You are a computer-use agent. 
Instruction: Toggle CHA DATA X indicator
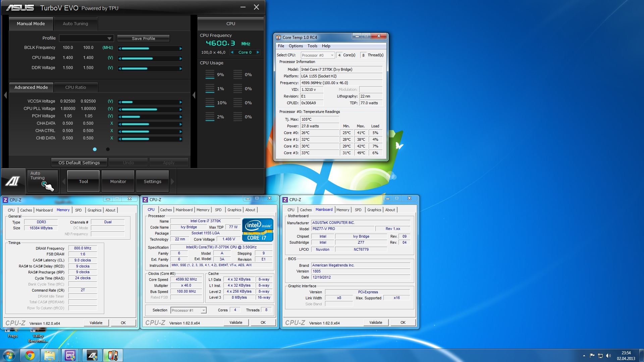[112, 123]
